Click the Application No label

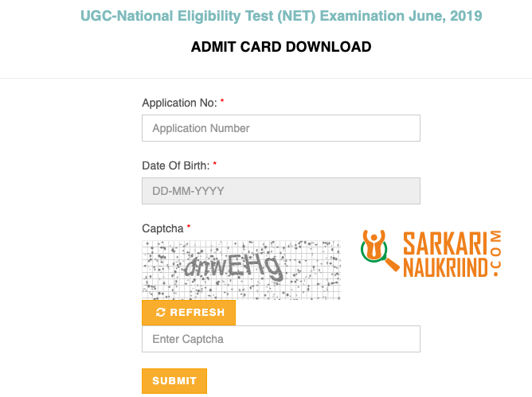[x=179, y=103]
